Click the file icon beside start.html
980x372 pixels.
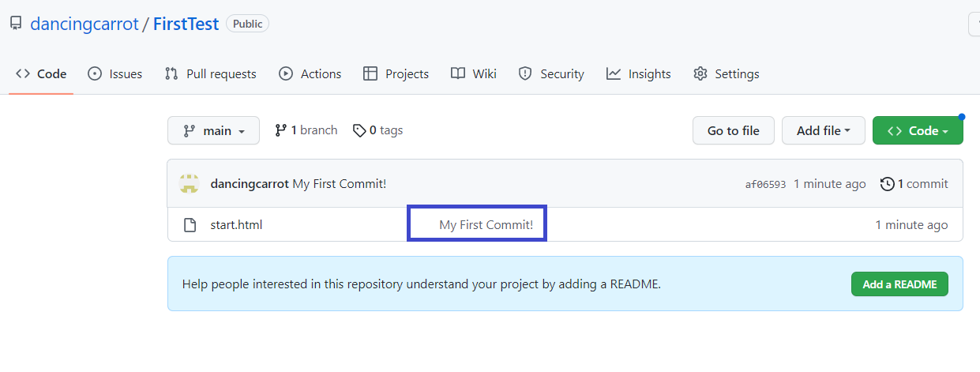(x=190, y=225)
